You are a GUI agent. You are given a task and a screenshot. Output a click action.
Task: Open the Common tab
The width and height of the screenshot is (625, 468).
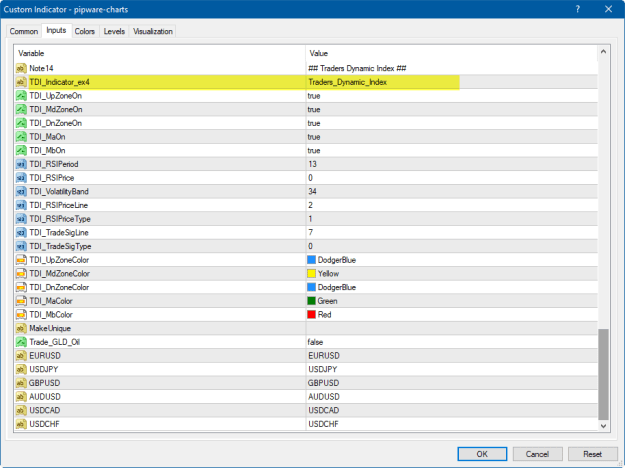click(x=24, y=31)
